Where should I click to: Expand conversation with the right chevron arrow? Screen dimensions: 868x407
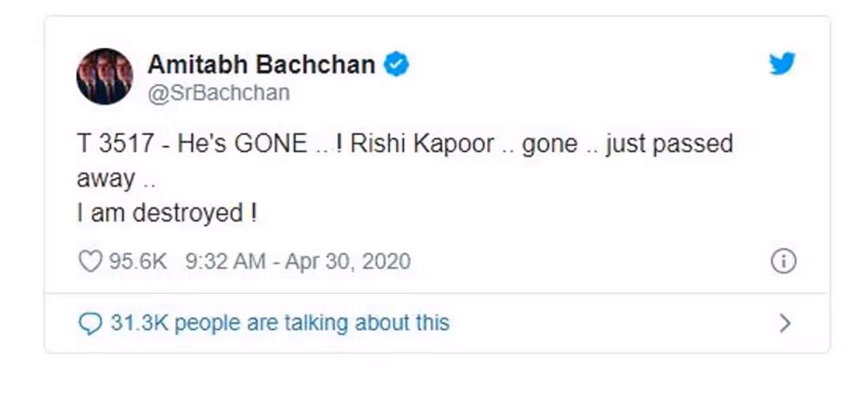pyautogui.click(x=785, y=324)
